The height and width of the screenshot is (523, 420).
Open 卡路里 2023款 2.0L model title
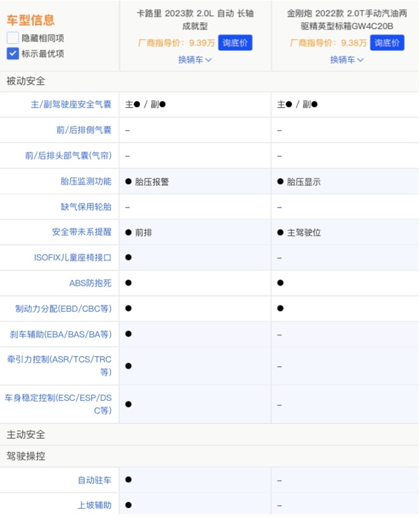pyautogui.click(x=195, y=20)
